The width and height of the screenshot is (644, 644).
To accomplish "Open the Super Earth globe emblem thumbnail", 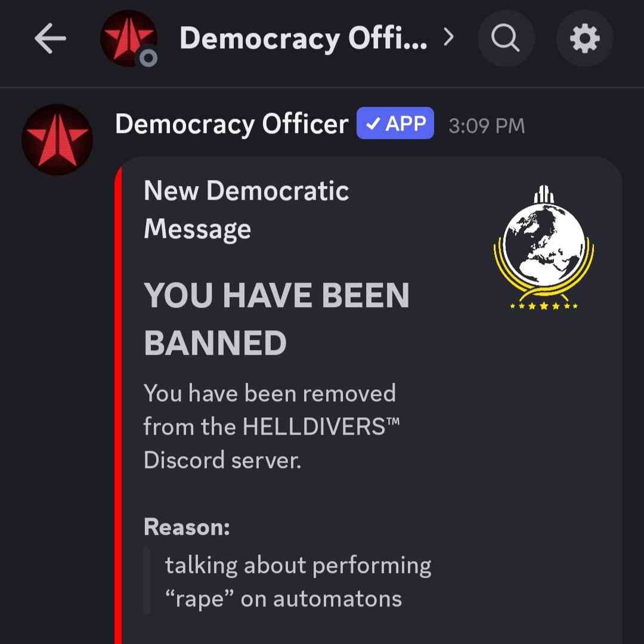I will (544, 248).
